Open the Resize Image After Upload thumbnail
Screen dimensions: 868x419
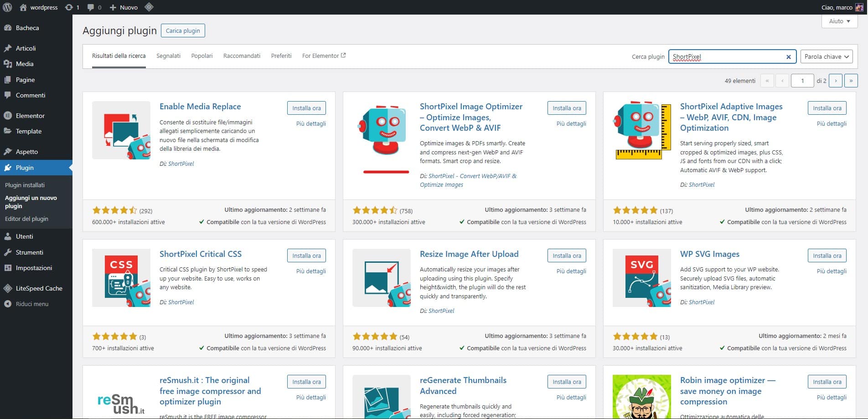click(x=382, y=278)
